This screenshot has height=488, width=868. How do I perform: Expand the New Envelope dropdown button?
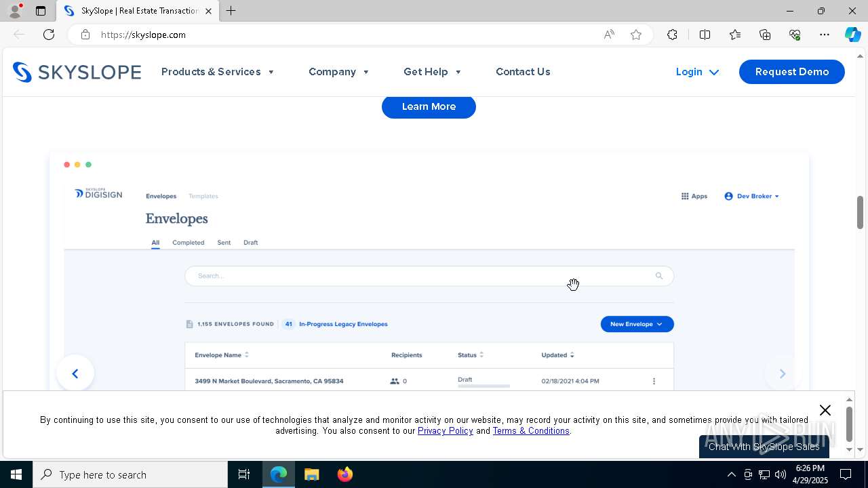(x=637, y=324)
